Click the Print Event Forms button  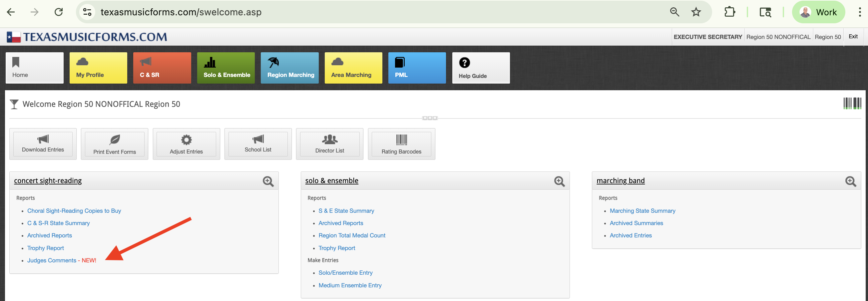pyautogui.click(x=115, y=144)
